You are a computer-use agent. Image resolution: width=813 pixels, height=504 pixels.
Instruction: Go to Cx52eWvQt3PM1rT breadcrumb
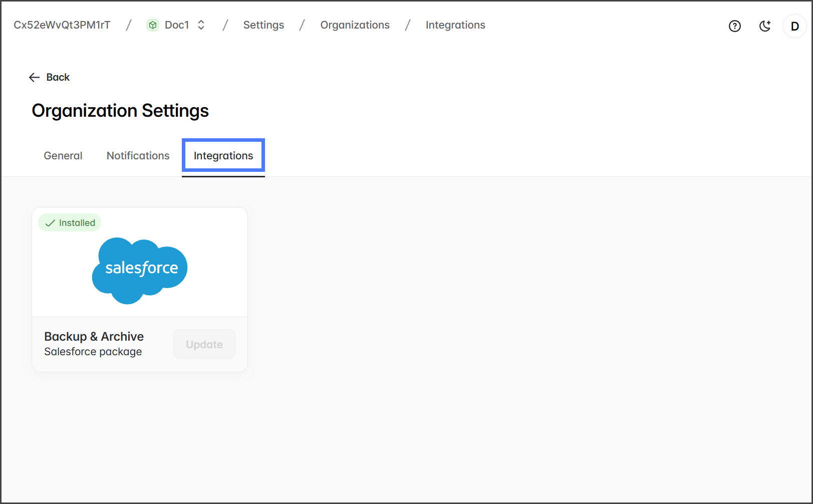(62, 25)
